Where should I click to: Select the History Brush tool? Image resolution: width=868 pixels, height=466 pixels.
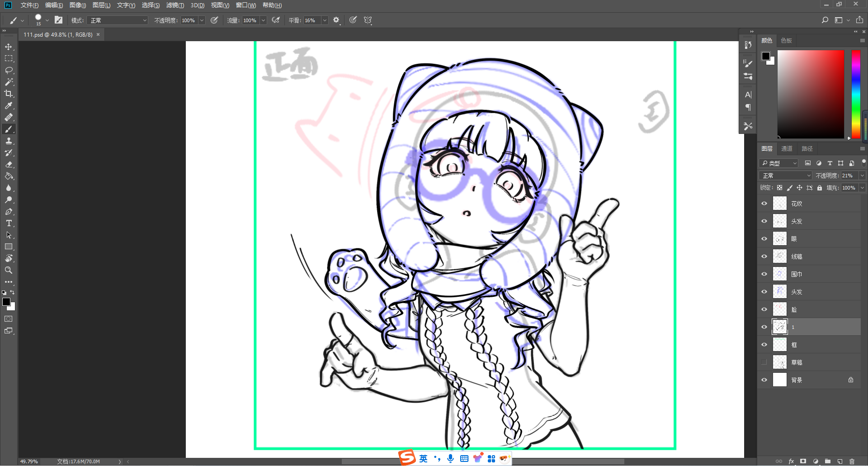click(x=9, y=152)
